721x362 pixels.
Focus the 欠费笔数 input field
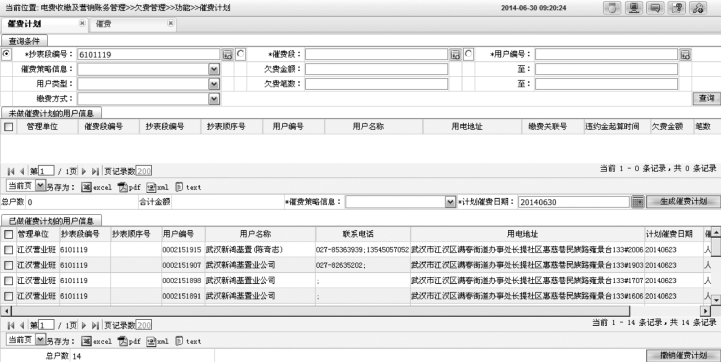tap(376, 84)
